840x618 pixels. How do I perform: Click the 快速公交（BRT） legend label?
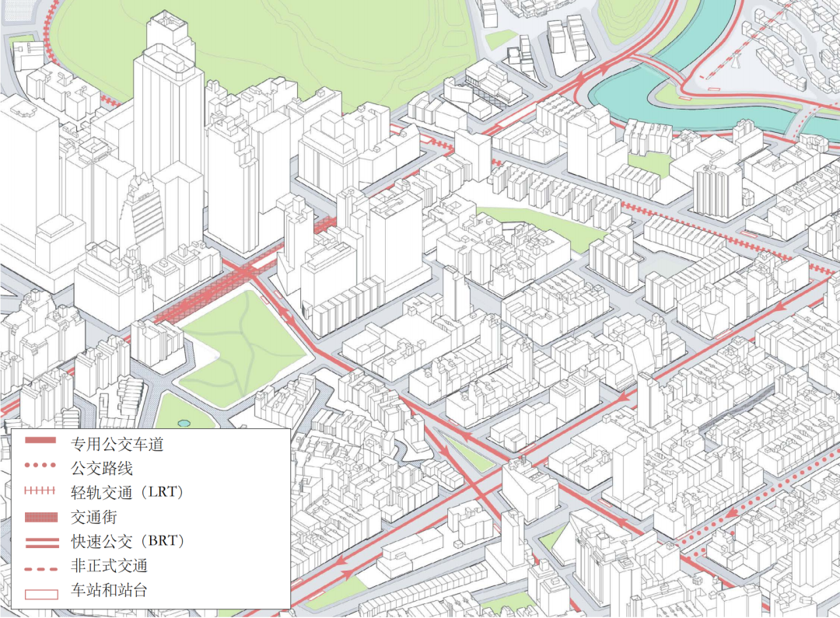coord(128,541)
